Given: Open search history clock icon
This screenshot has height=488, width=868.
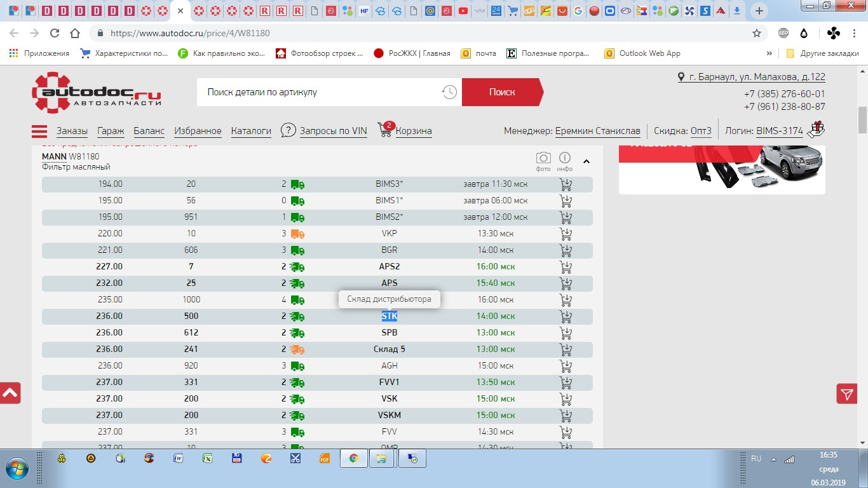Looking at the screenshot, I should click(449, 92).
